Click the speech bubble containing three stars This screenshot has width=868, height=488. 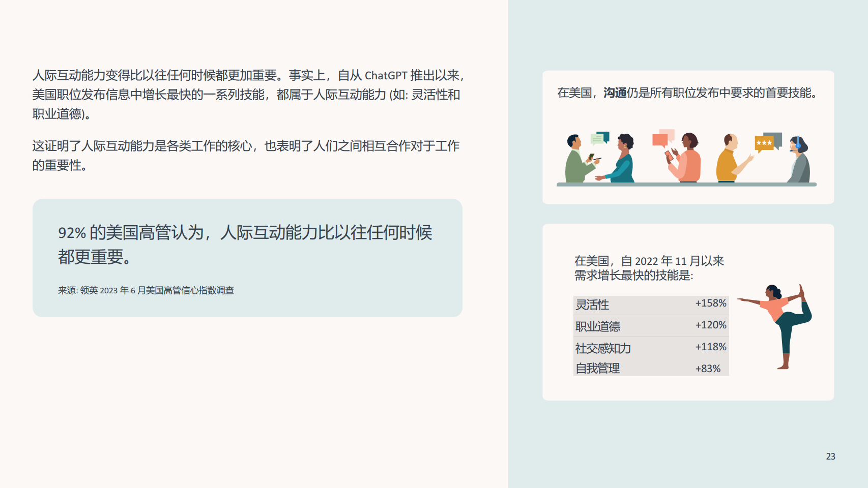pos(764,144)
